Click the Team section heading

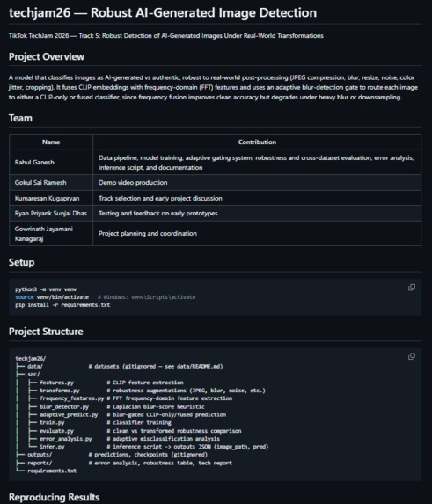(x=20, y=118)
